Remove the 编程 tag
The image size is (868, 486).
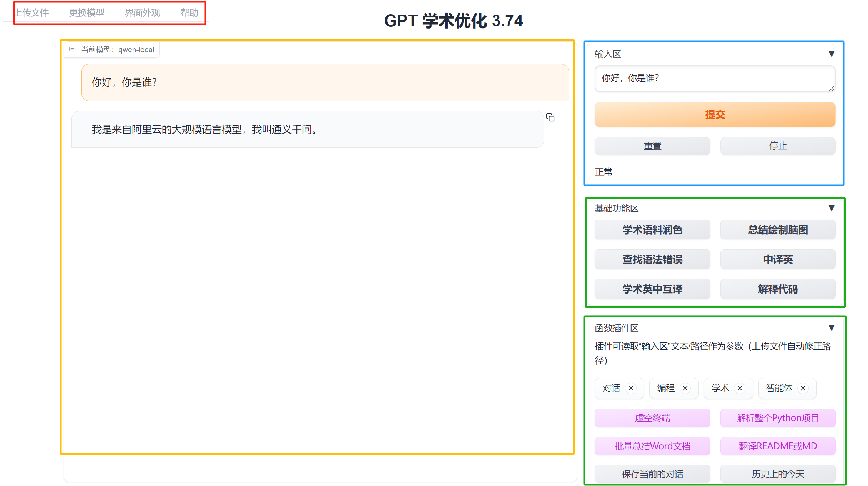pos(685,388)
